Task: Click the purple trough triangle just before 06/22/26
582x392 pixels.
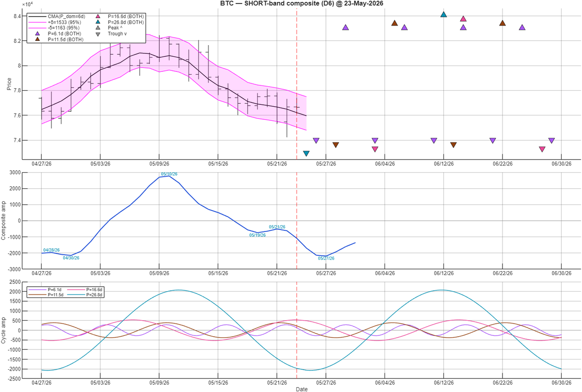Action: pyautogui.click(x=492, y=140)
